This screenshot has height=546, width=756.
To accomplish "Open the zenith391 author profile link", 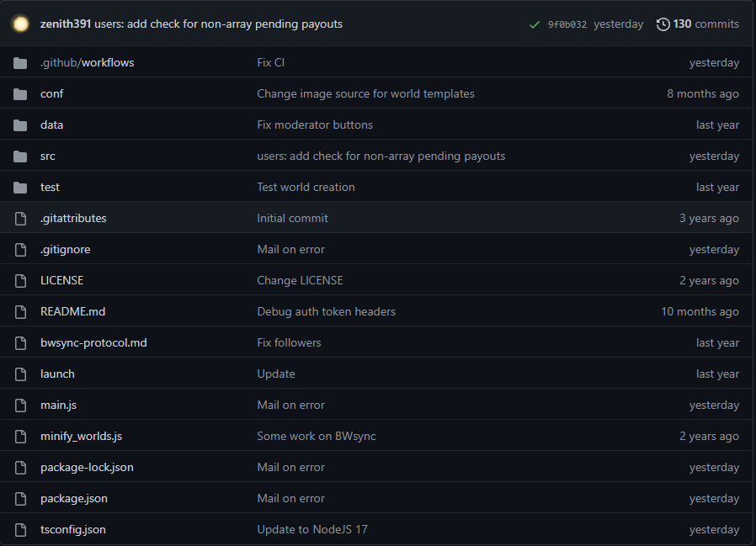I will [66, 24].
